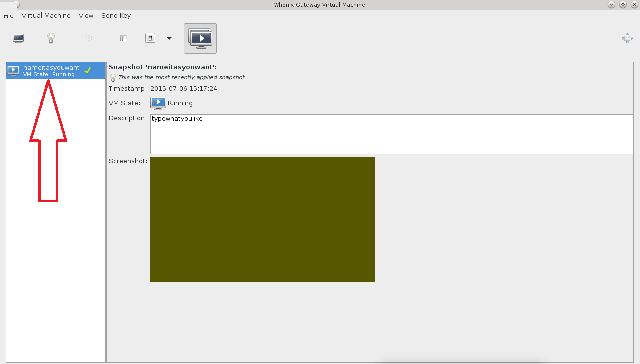Open virtual hardware details lightbulb icon
Screen dimensions: 640x364
coord(51,38)
